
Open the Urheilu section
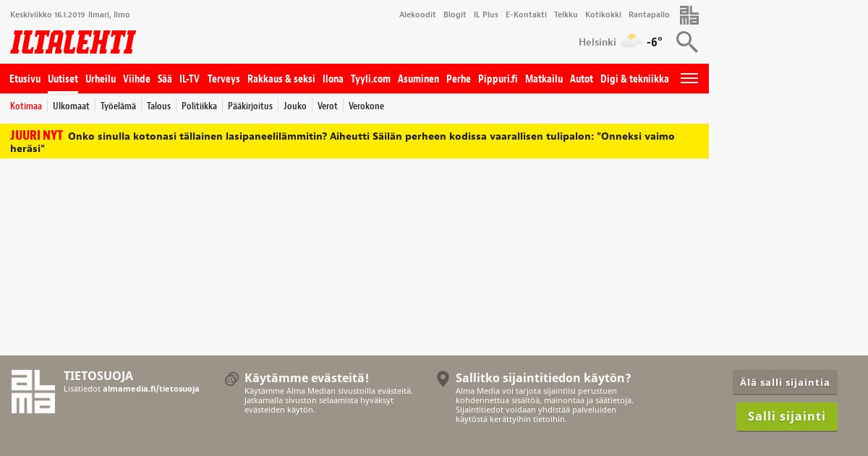pos(101,79)
